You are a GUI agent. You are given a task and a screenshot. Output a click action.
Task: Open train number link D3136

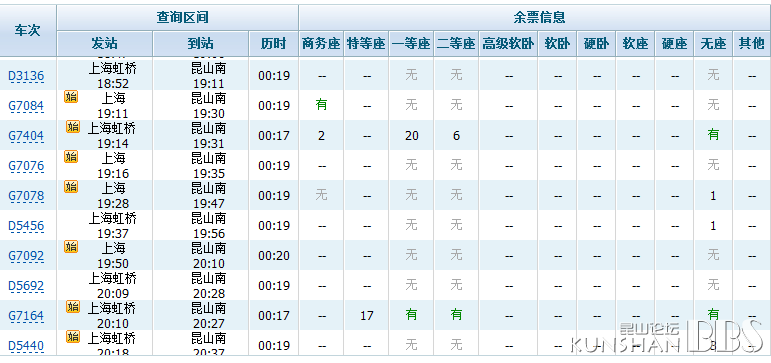coord(26,76)
